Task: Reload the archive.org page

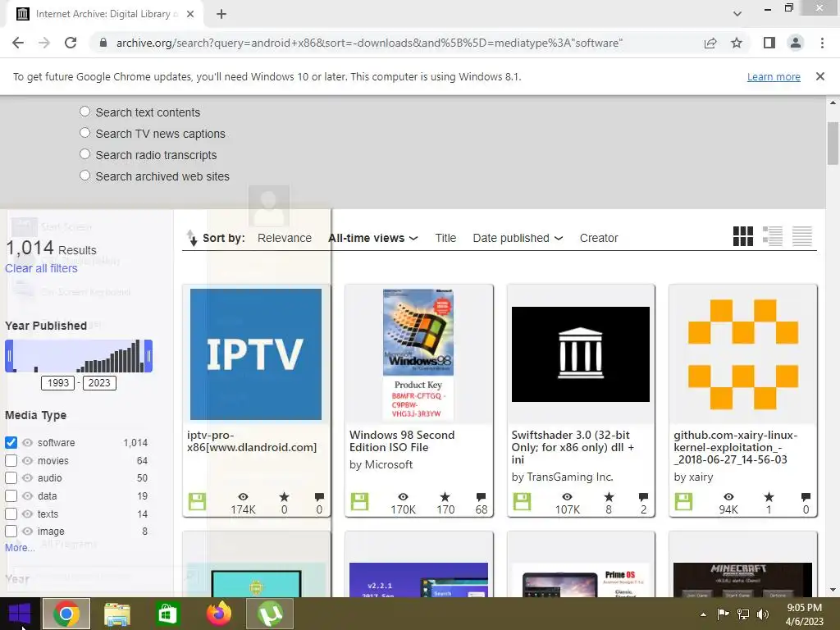Action: (71, 43)
